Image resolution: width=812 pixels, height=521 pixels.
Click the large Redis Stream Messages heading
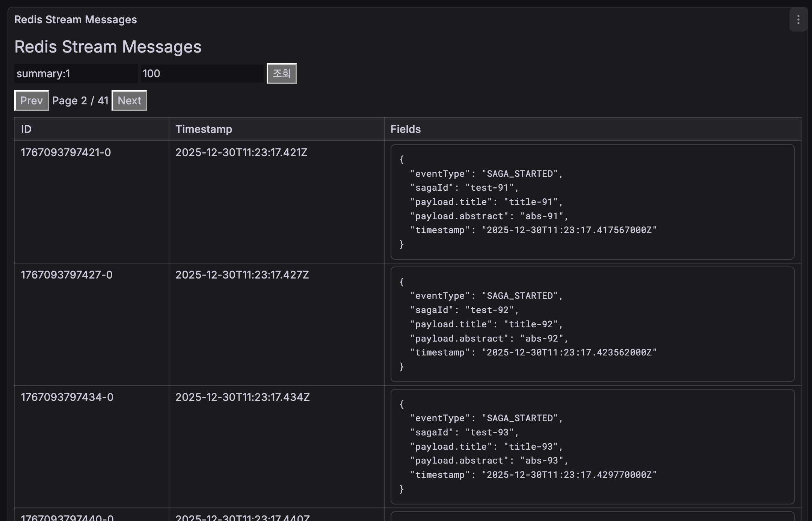(108, 47)
